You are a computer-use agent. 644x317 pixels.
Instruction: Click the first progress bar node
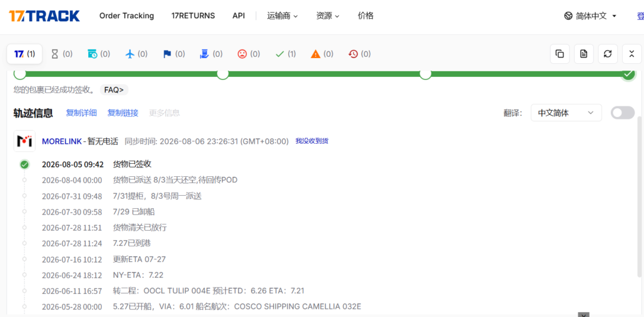20,74
